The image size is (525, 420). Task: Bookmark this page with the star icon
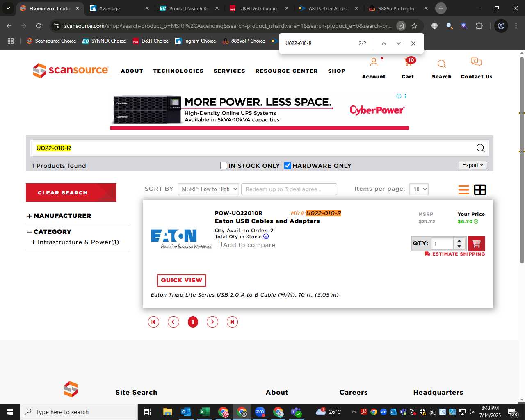click(x=414, y=26)
